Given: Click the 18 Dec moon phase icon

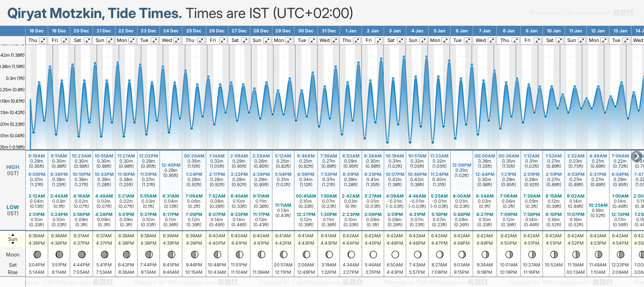Looking at the screenshot, I should [x=37, y=254].
